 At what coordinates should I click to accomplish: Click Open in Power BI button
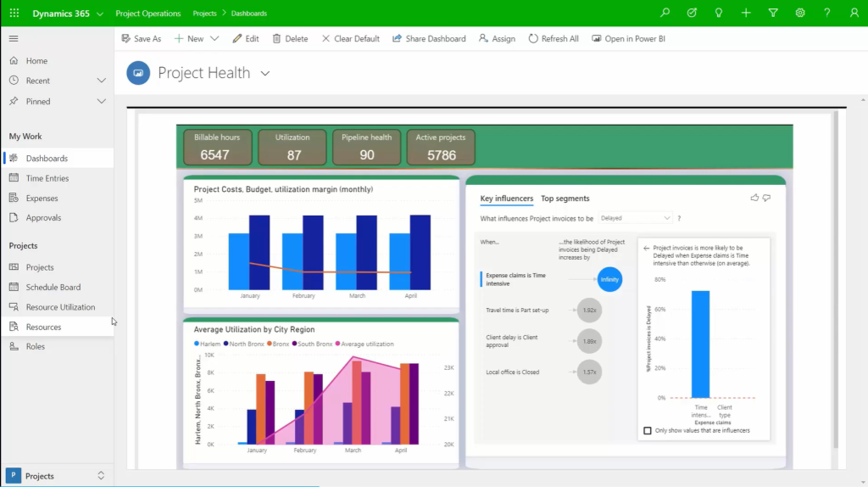coord(628,39)
